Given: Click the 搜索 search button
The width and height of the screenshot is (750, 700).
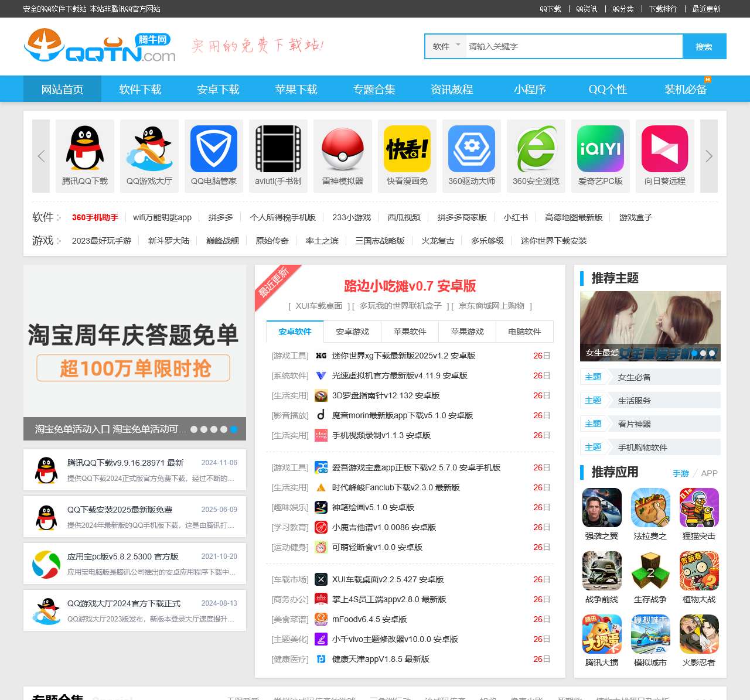Looking at the screenshot, I should [x=704, y=46].
